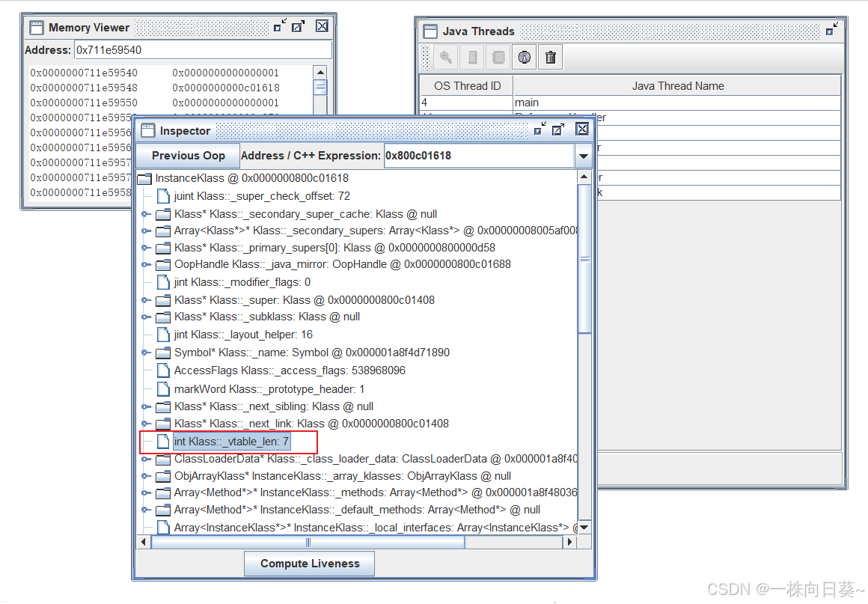
Task: Click the Java Threads toolbar drag handle
Action: (x=425, y=57)
